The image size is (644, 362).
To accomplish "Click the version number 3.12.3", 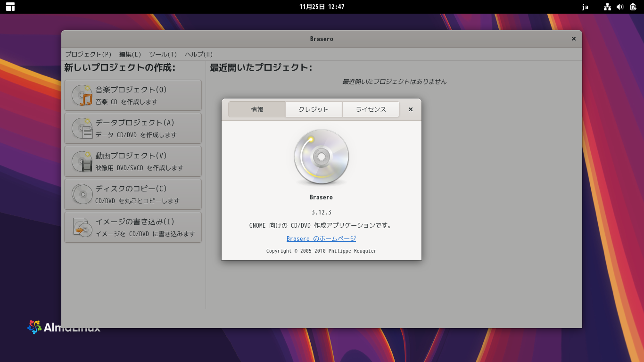I will pos(322,212).
